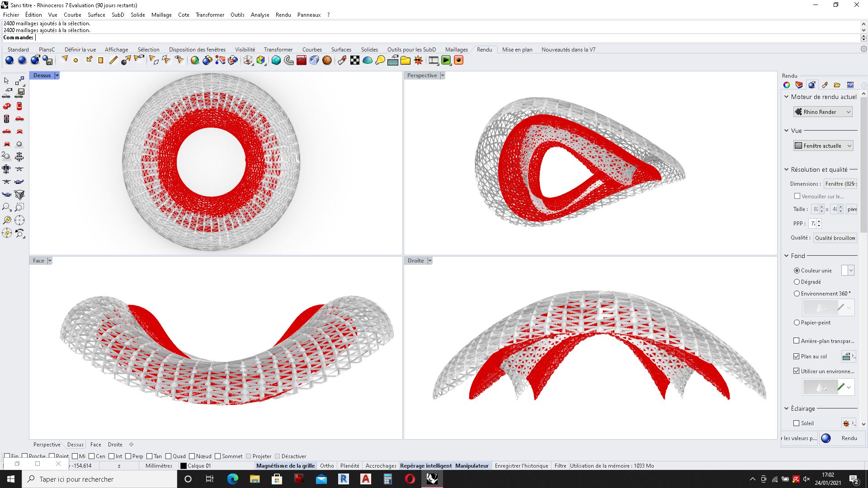This screenshot has width=868, height=488.
Task: Collapse the Éclairage section
Action: pos(786,408)
